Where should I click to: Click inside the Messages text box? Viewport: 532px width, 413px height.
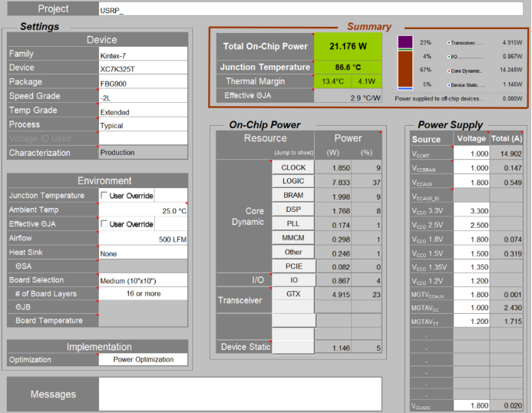tap(240, 394)
